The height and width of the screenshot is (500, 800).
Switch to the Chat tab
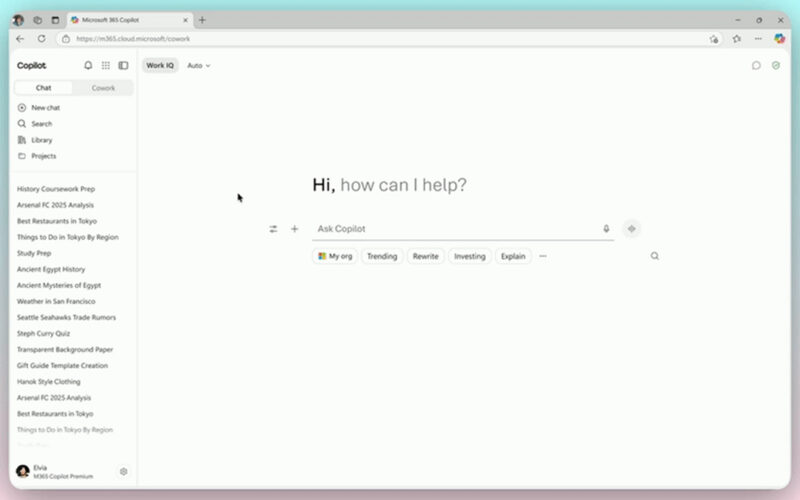click(43, 88)
